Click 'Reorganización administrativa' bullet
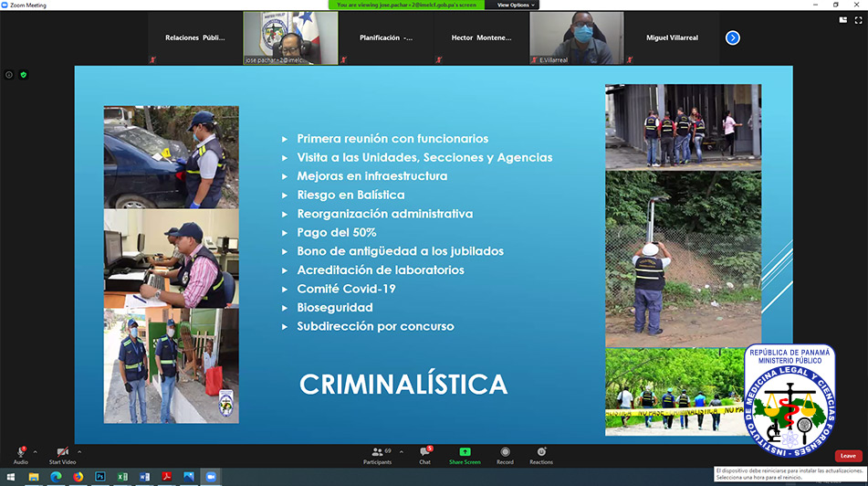Image resolution: width=868 pixels, height=486 pixels. click(385, 214)
